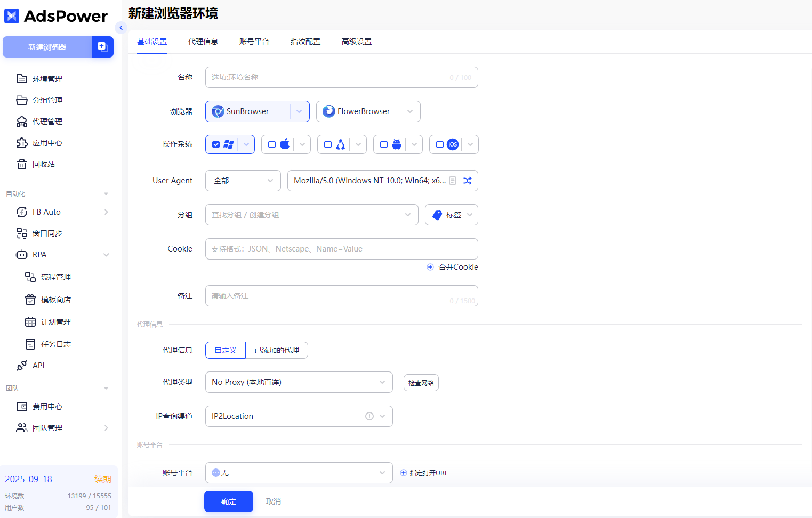Click the plus icon for 合并Cookie
The width and height of the screenshot is (812, 518).
point(430,267)
